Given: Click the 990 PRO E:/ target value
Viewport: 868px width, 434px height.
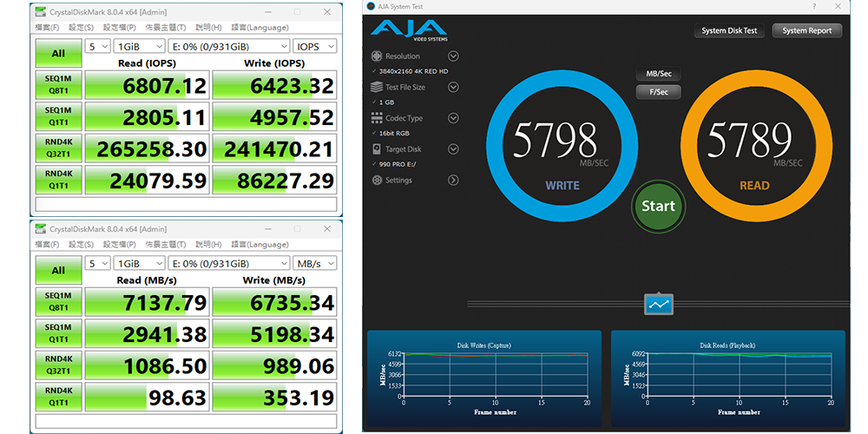Looking at the screenshot, I should (398, 164).
